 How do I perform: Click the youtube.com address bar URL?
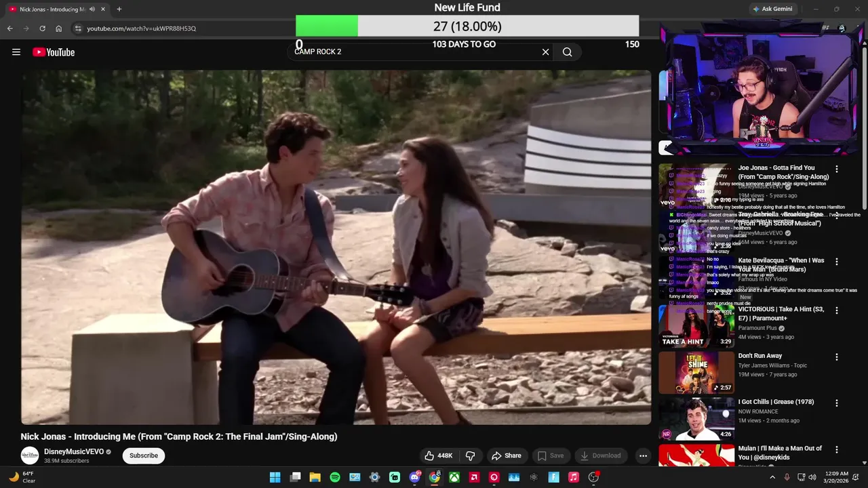[x=141, y=28]
